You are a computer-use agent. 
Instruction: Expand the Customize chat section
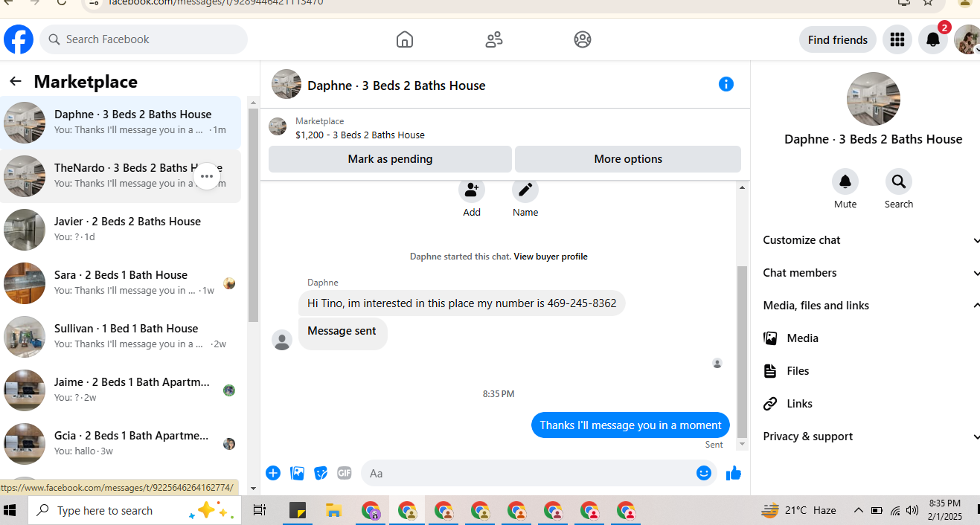point(869,240)
